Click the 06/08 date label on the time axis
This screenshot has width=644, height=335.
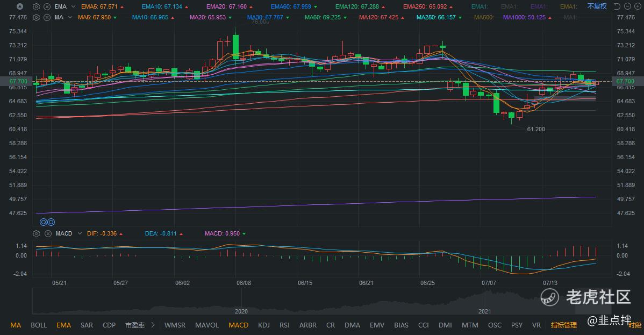(244, 283)
